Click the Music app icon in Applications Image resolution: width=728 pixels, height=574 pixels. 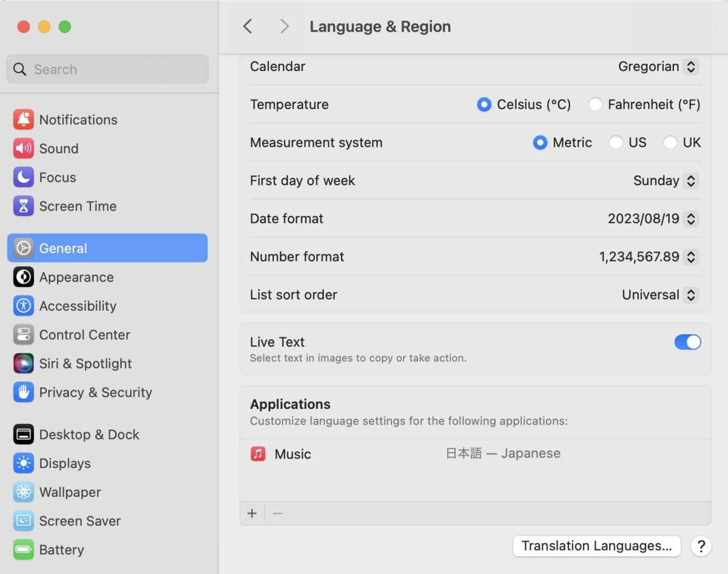(258, 454)
